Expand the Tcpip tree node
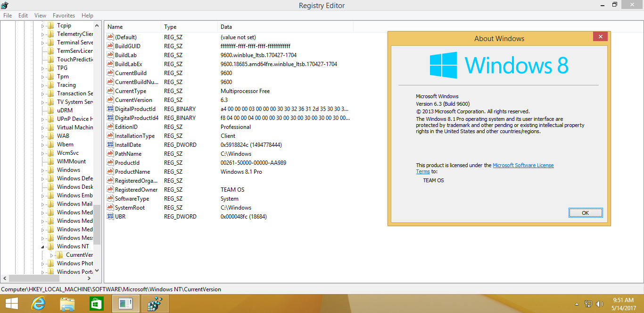This screenshot has height=313, width=644. 42,26
